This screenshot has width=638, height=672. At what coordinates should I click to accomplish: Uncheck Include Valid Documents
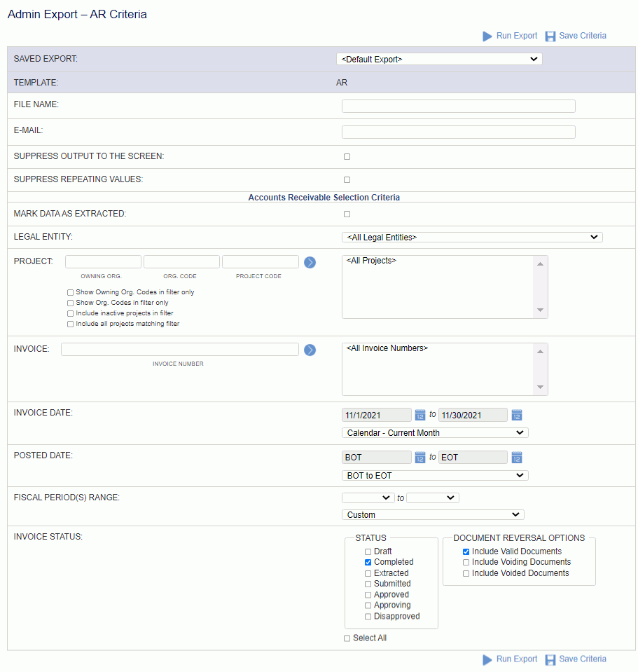click(466, 552)
